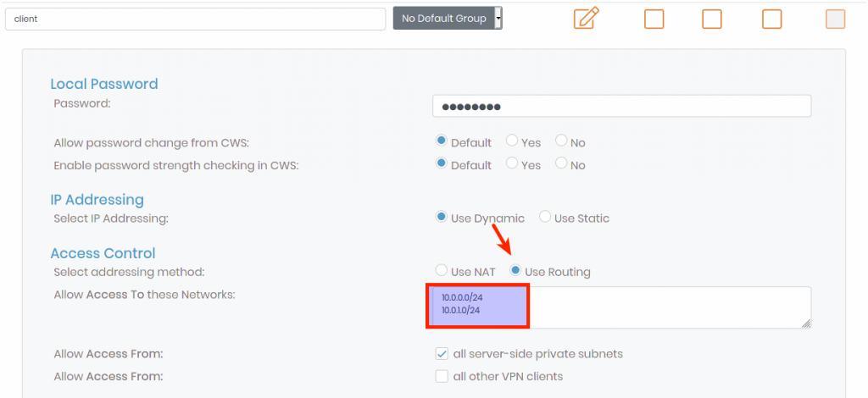
Task: Select Yes for Allow password change from CWS
Action: click(x=512, y=141)
